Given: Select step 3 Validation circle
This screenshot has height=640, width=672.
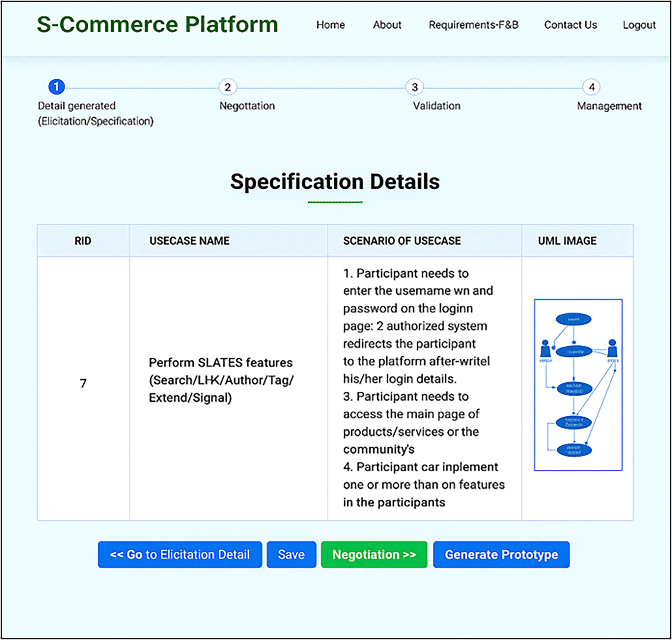Looking at the screenshot, I should click(415, 87).
